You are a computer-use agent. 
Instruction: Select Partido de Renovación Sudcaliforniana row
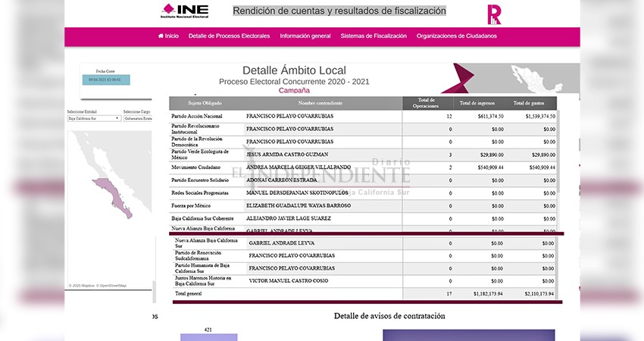364,255
